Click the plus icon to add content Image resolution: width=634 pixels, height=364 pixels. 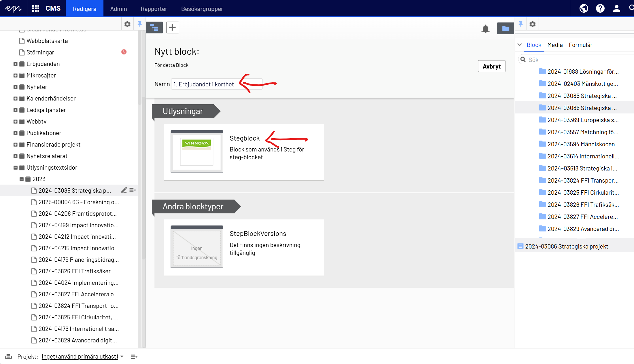[172, 28]
